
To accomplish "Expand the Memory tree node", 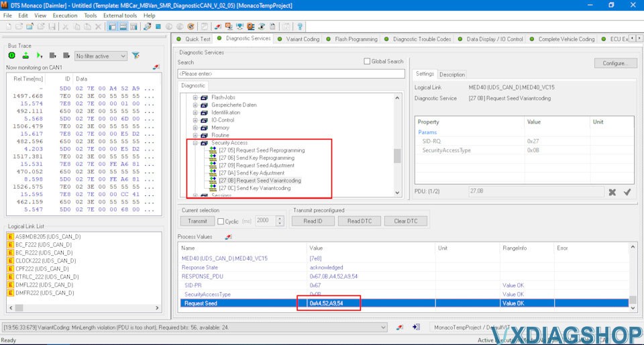I will tap(195, 128).
